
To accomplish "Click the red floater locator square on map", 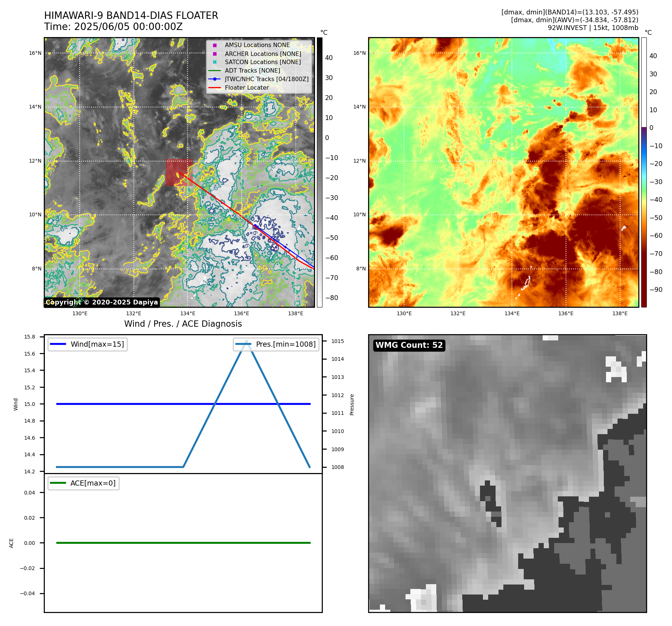I will click(179, 173).
